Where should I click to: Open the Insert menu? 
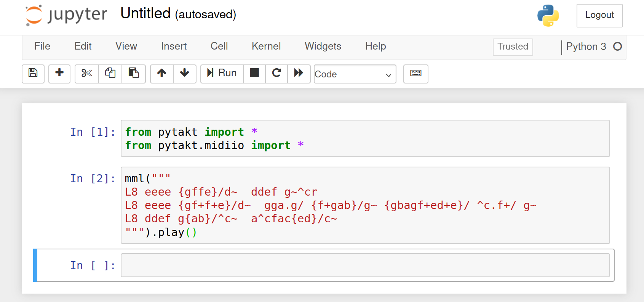(x=174, y=46)
